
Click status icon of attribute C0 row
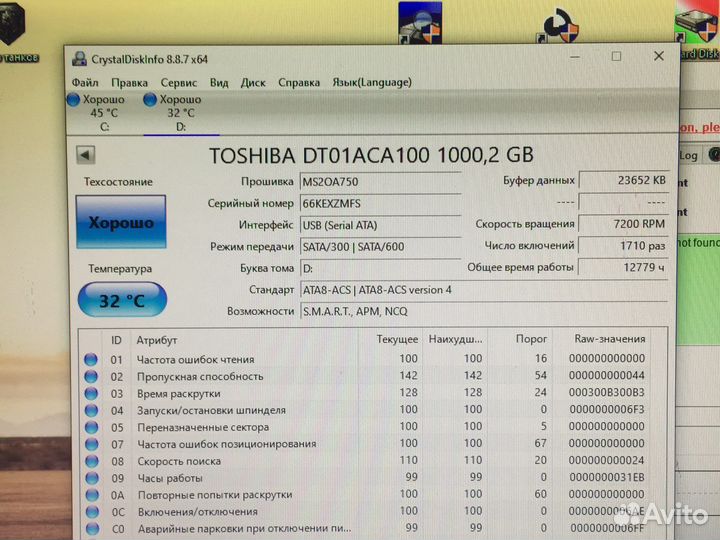pos(92,529)
